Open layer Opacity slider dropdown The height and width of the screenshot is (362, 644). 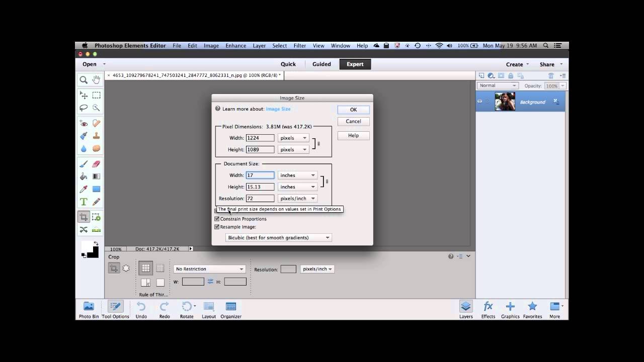tap(562, 86)
